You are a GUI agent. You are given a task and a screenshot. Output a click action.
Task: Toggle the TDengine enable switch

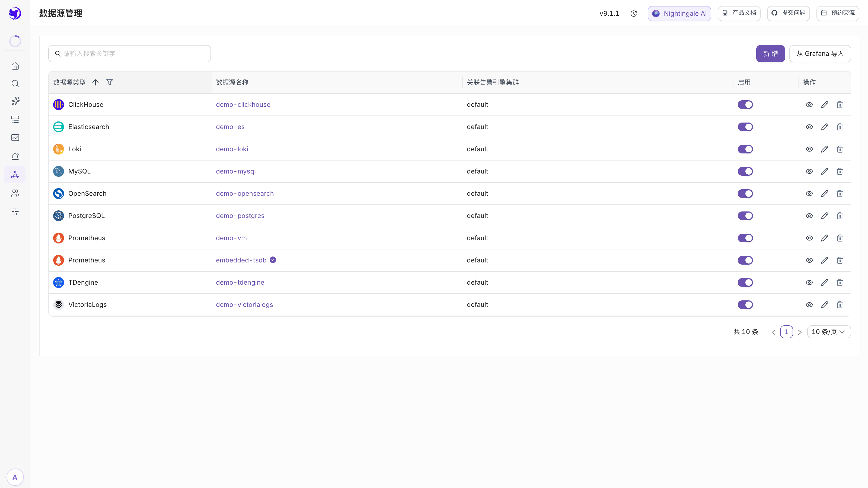(x=745, y=282)
